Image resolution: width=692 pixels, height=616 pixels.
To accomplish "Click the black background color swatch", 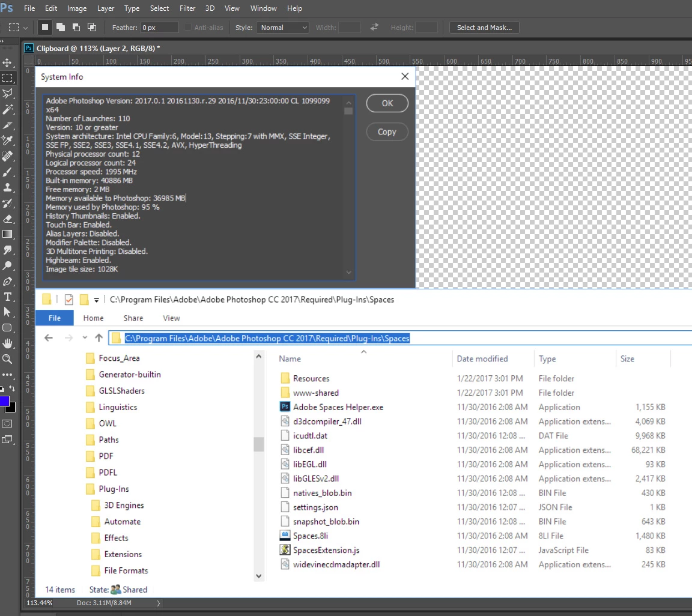I will tap(13, 409).
